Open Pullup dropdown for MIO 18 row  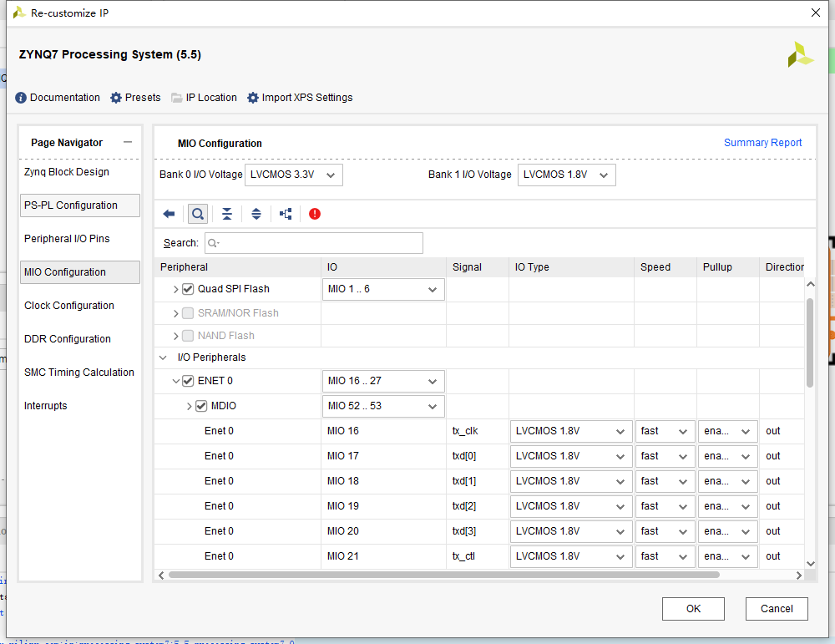(x=727, y=481)
